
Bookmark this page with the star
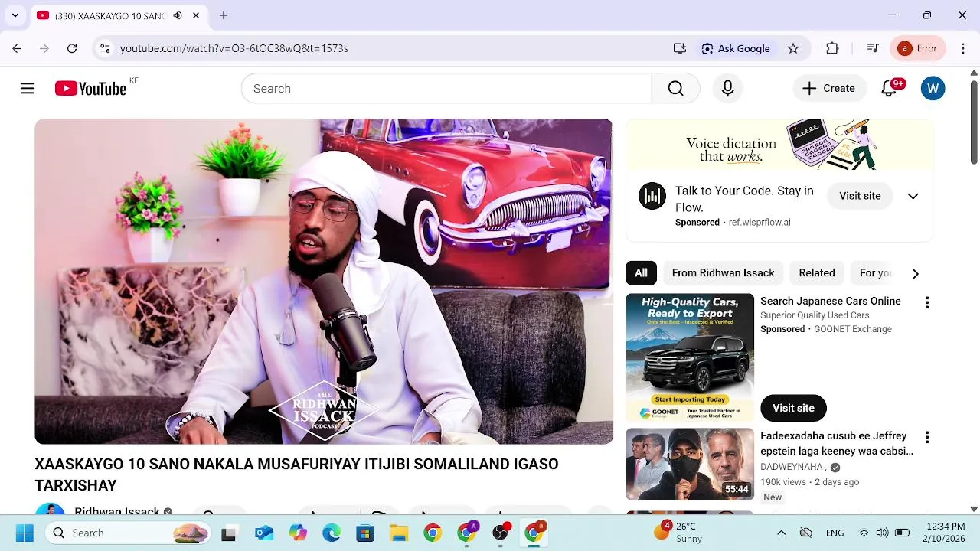(793, 48)
